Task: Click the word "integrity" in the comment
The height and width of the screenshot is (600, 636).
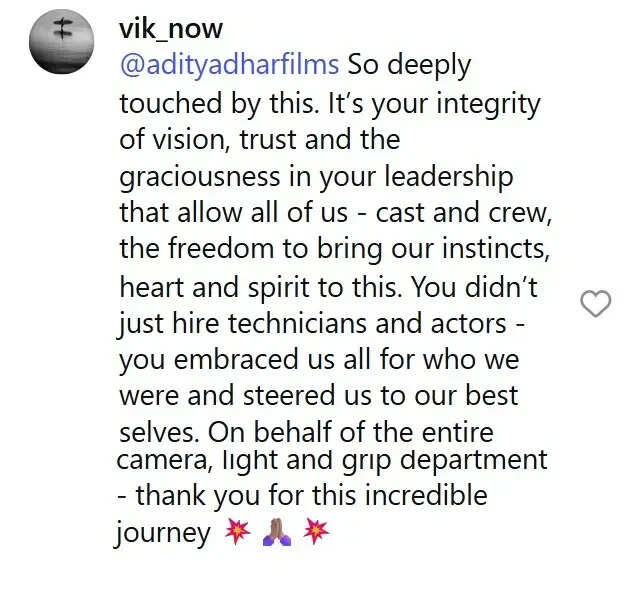Action: (x=488, y=104)
